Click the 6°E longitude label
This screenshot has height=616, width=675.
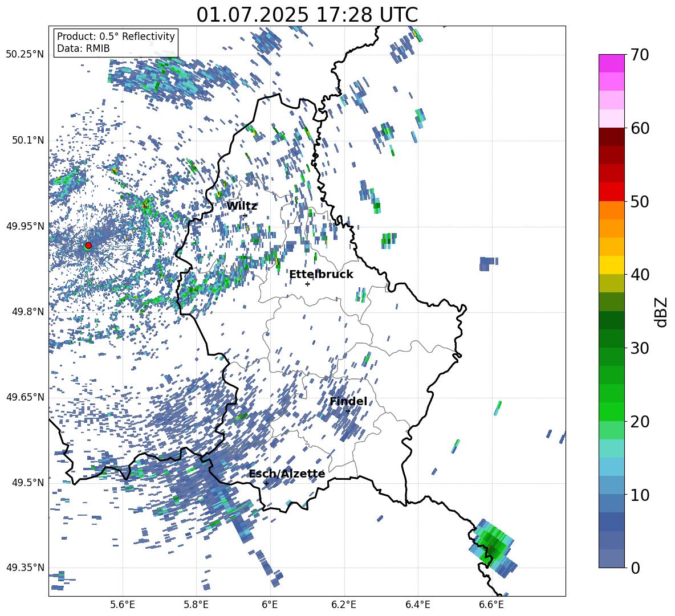(x=270, y=605)
